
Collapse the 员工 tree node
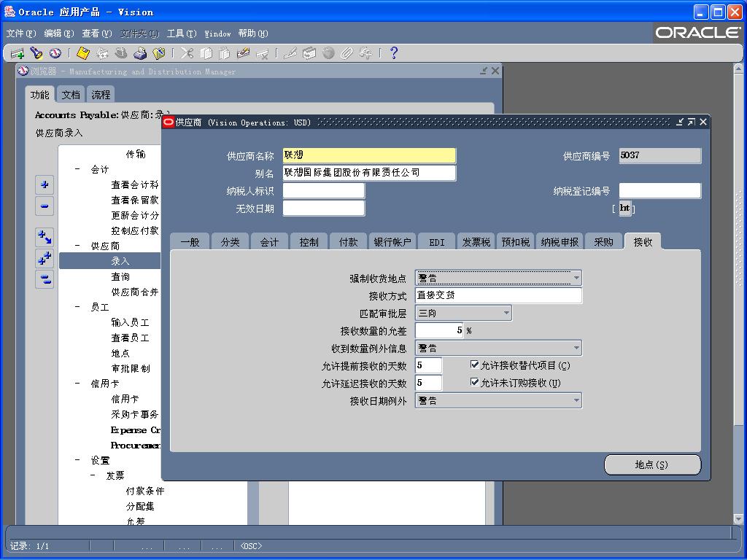pyautogui.click(x=77, y=307)
